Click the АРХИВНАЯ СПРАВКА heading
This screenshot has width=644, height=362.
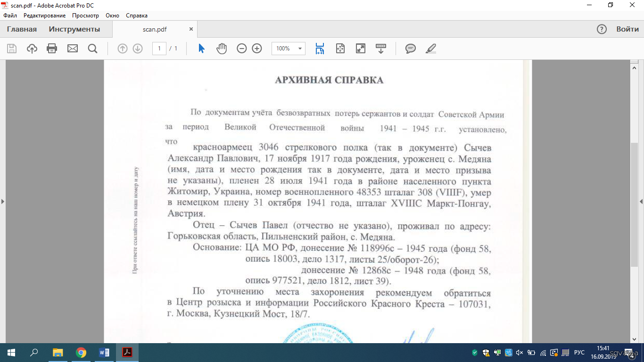[329, 80]
